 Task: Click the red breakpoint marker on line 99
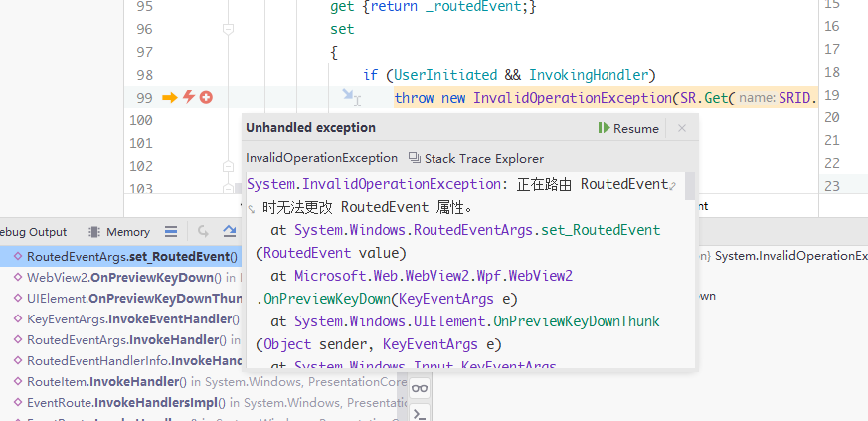[206, 98]
